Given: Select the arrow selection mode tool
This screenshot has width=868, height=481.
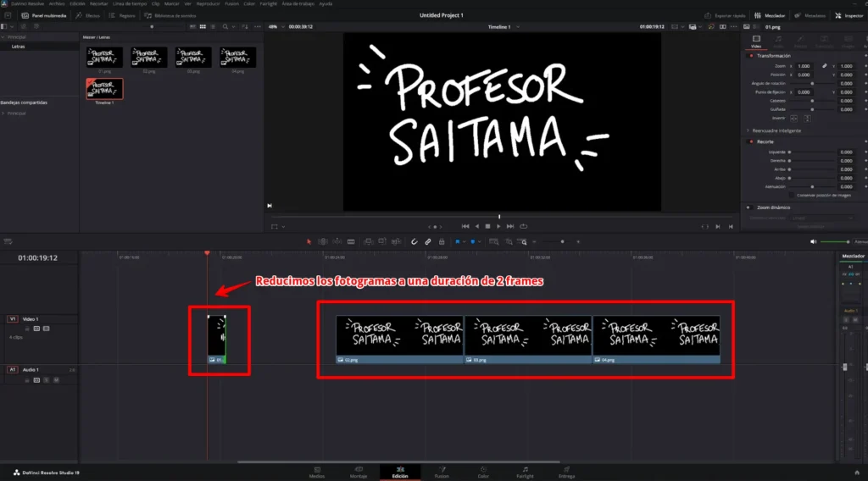Looking at the screenshot, I should 309,241.
